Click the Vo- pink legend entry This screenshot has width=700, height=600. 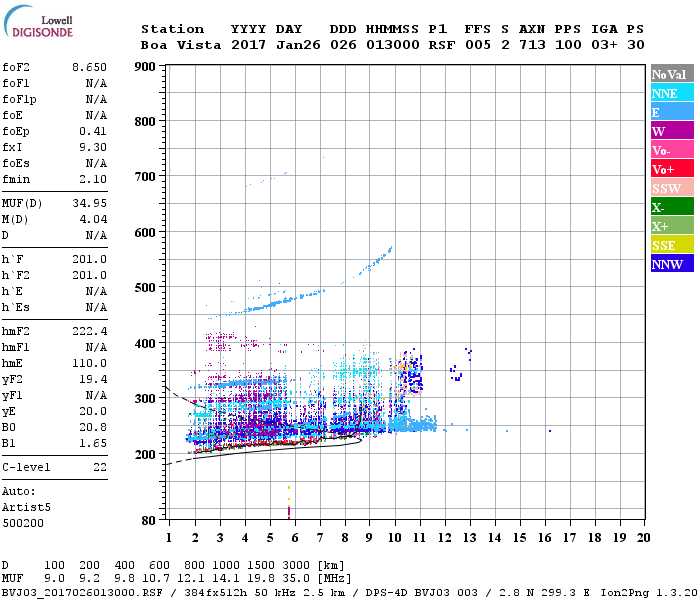click(x=669, y=150)
